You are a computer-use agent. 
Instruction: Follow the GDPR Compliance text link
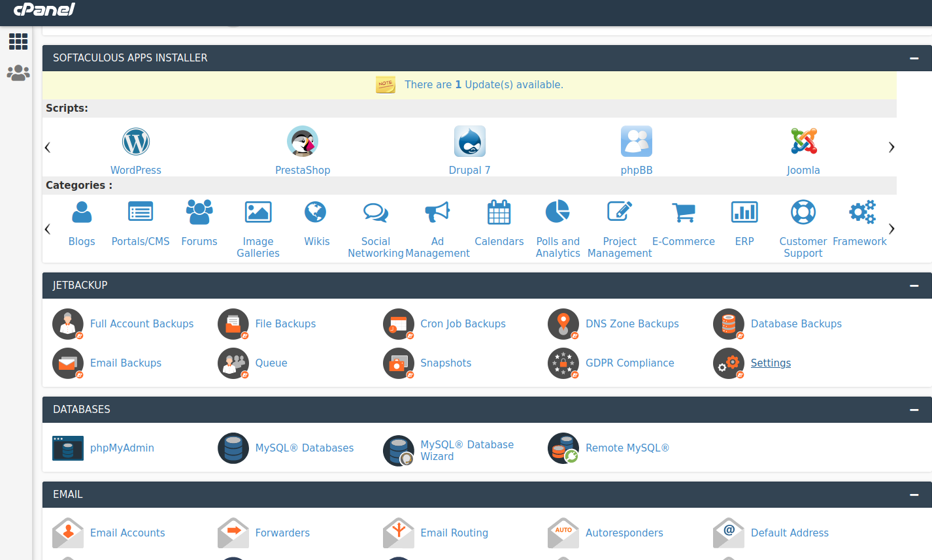point(630,363)
